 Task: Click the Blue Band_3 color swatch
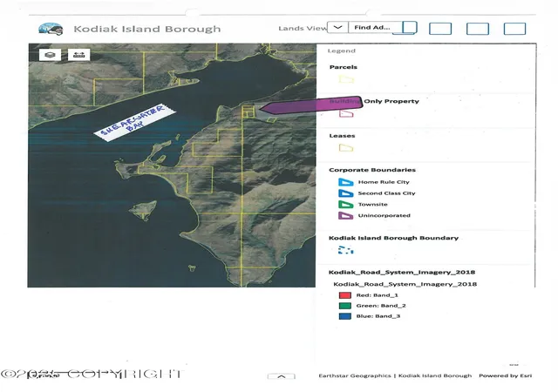click(345, 316)
